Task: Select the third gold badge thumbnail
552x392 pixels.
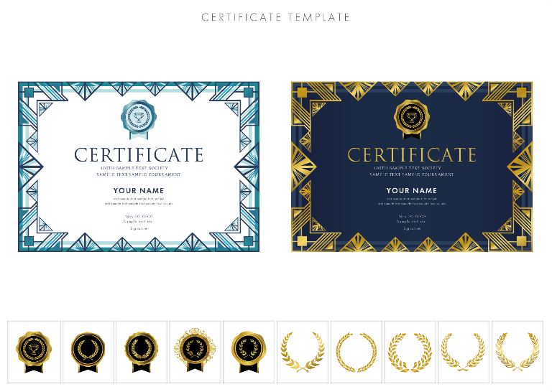Action: [141, 352]
